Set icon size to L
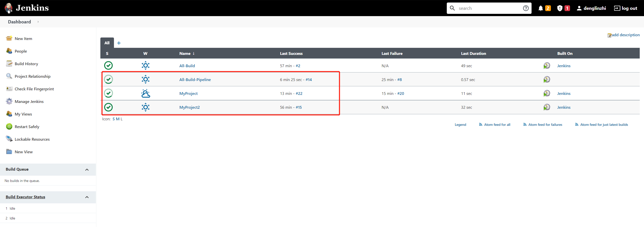 (122, 119)
